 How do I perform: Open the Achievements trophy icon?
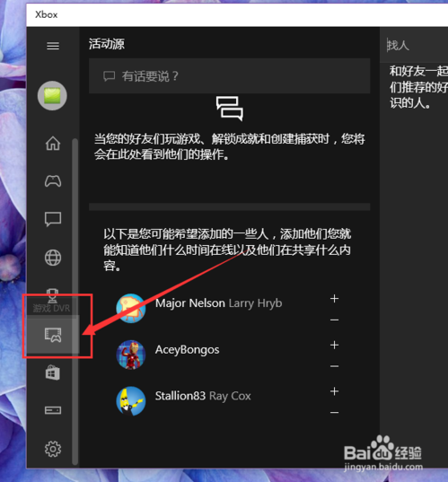point(53,295)
